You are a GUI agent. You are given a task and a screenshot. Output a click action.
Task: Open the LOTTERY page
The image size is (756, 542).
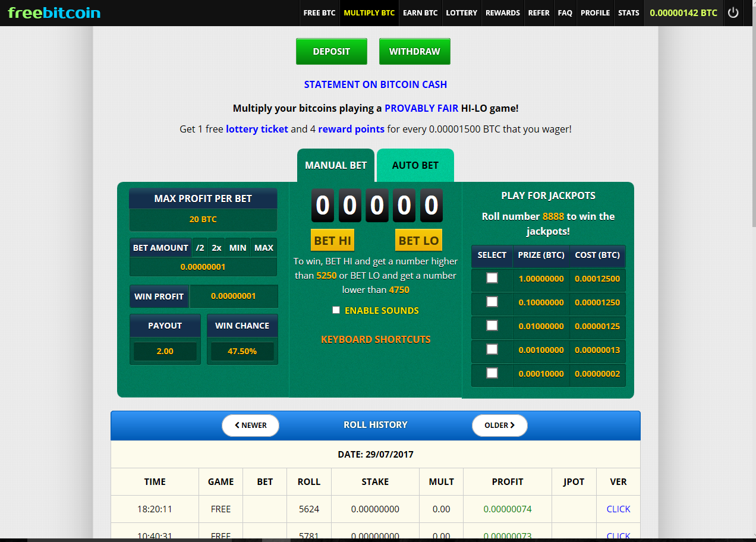(462, 12)
